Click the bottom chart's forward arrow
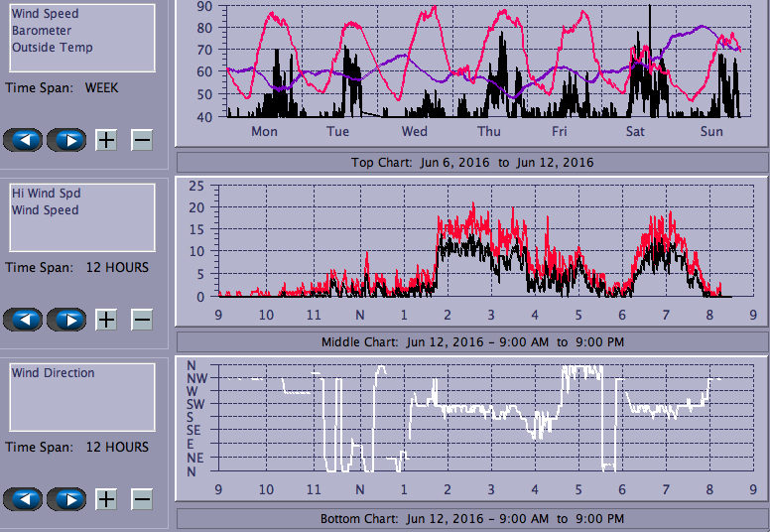The image size is (770, 532). point(66,499)
